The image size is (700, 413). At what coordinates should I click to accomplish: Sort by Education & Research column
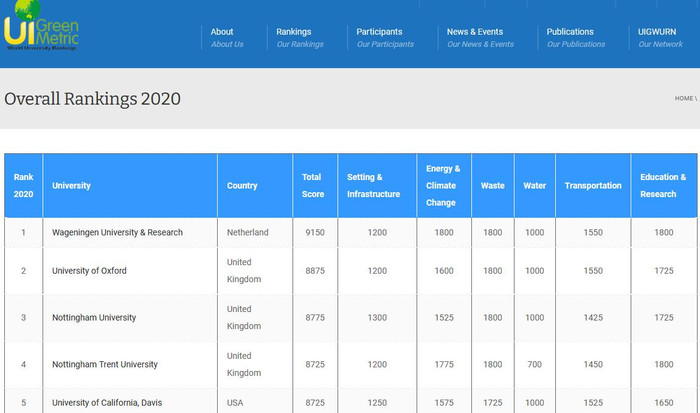click(x=663, y=185)
